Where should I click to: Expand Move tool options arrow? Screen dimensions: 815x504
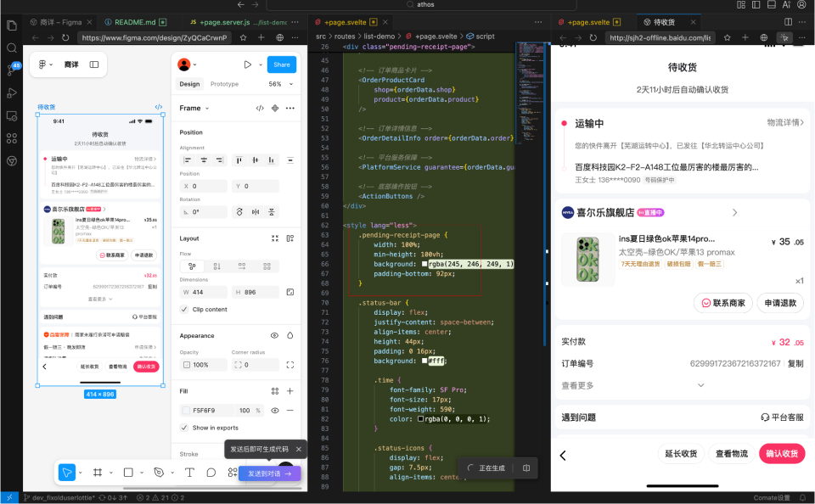click(80, 473)
